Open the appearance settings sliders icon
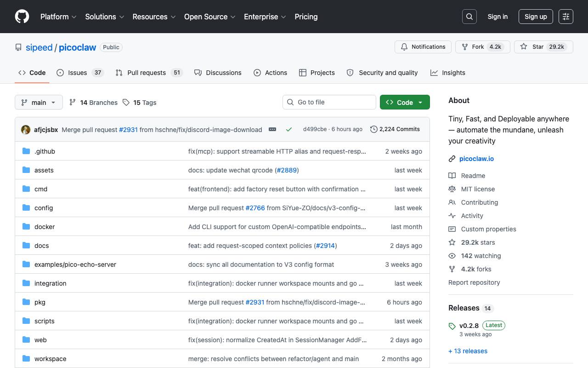This screenshot has height=368, width=588. pyautogui.click(x=566, y=17)
